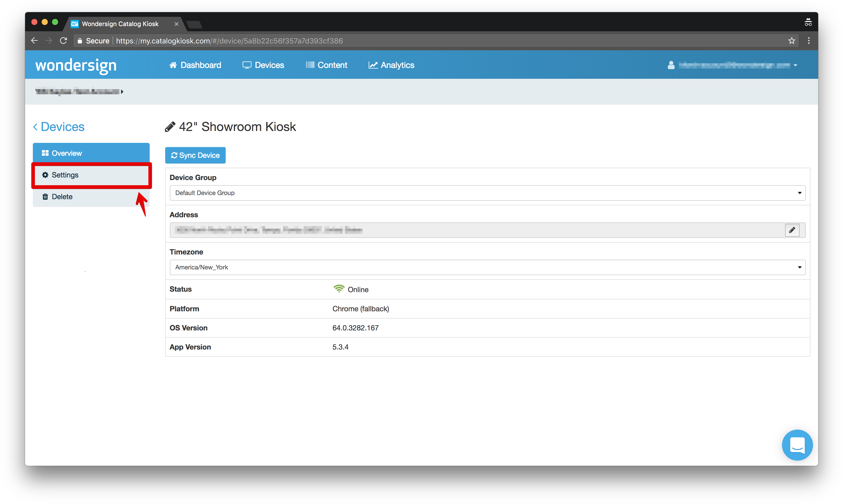Click the Online status wifi icon
The height and width of the screenshot is (504, 843).
pyautogui.click(x=339, y=289)
